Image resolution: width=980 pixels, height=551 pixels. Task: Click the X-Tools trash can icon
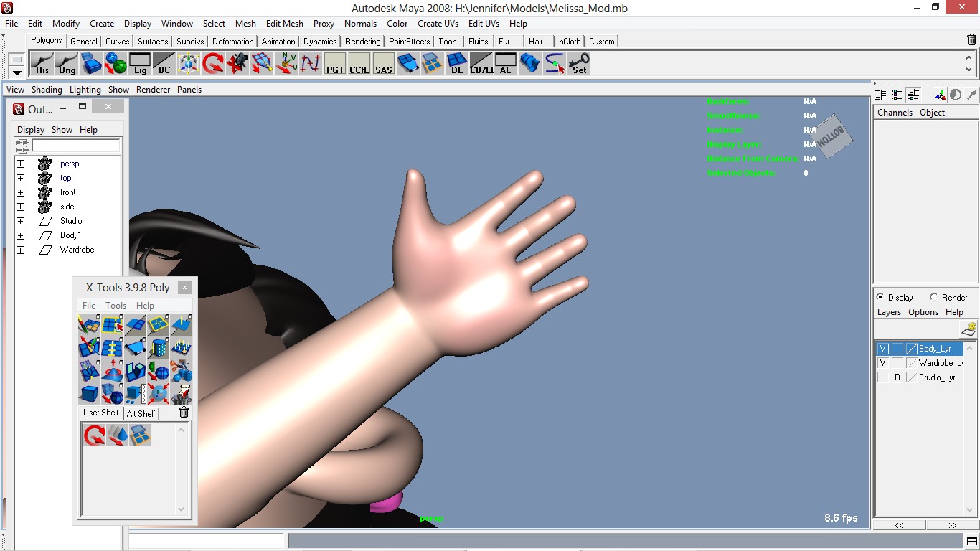click(x=184, y=412)
